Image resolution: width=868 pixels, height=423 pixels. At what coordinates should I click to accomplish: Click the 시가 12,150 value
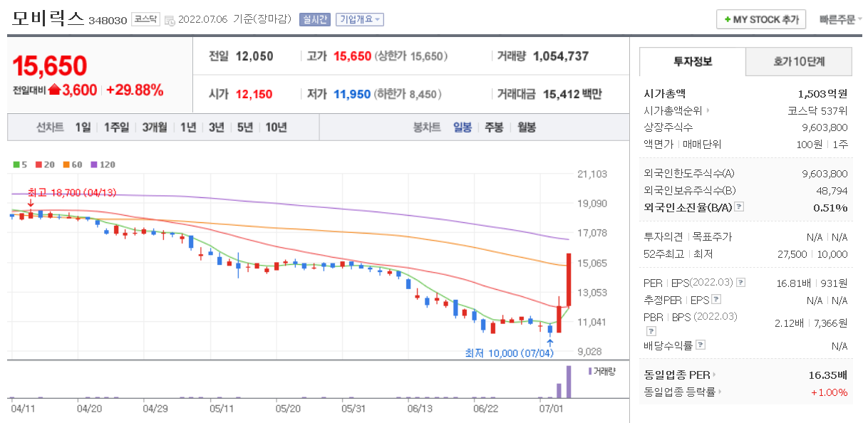(254, 94)
